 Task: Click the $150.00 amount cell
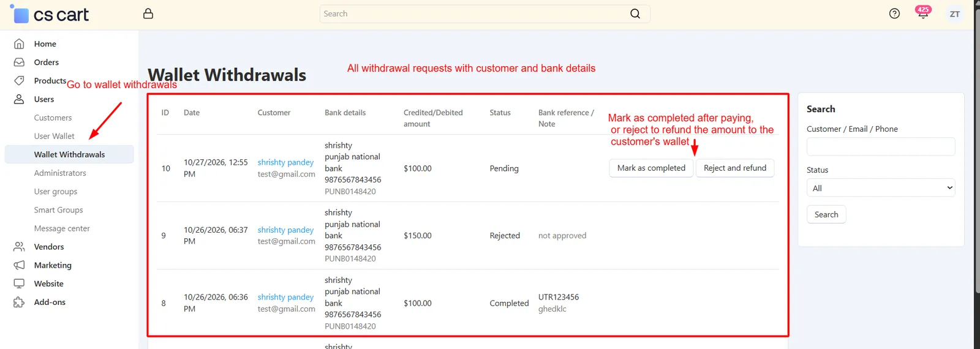[418, 236]
